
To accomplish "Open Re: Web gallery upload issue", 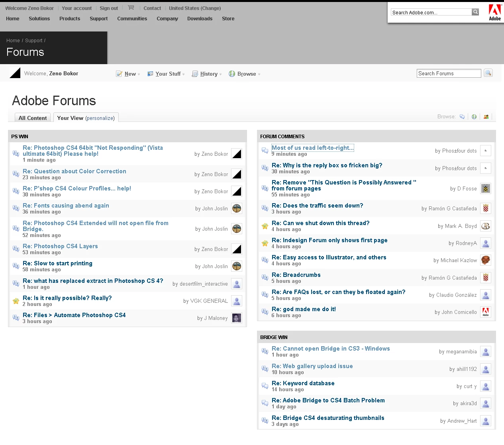I will 312,366.
